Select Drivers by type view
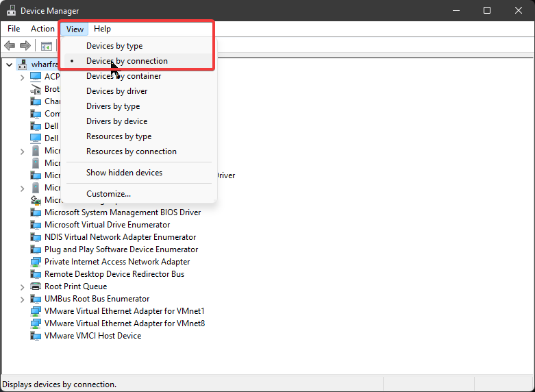Image resolution: width=535 pixels, height=392 pixels. pos(139,106)
